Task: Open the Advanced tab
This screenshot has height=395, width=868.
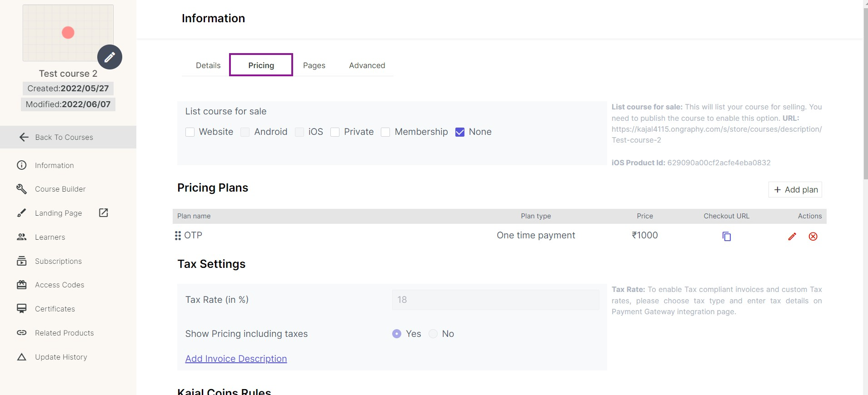Action: tap(367, 65)
